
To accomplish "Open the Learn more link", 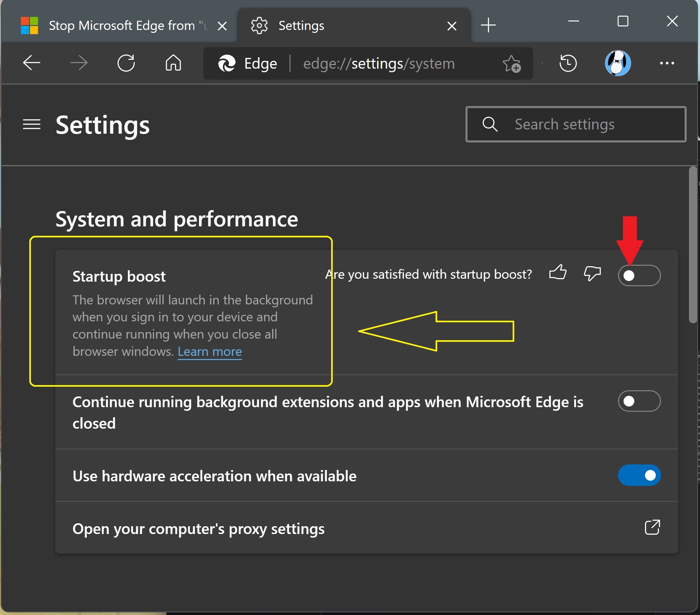I will 209,352.
